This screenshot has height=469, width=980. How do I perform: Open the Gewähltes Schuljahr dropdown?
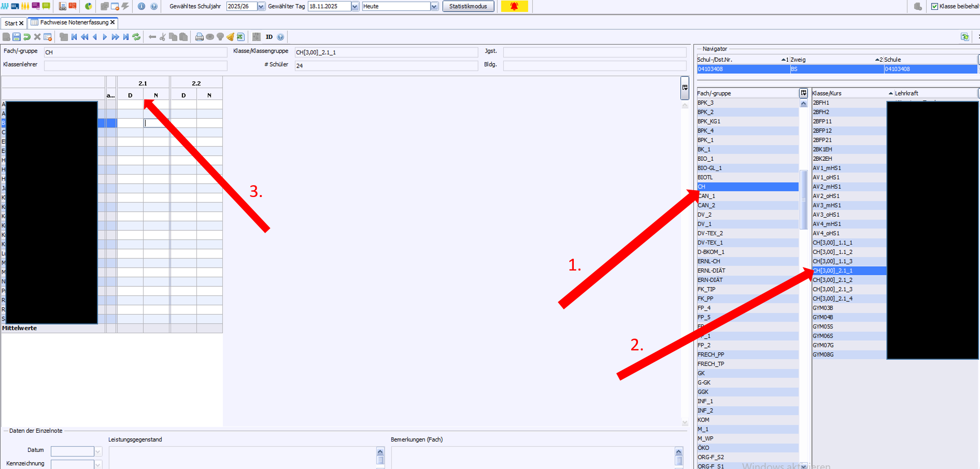coord(261,6)
